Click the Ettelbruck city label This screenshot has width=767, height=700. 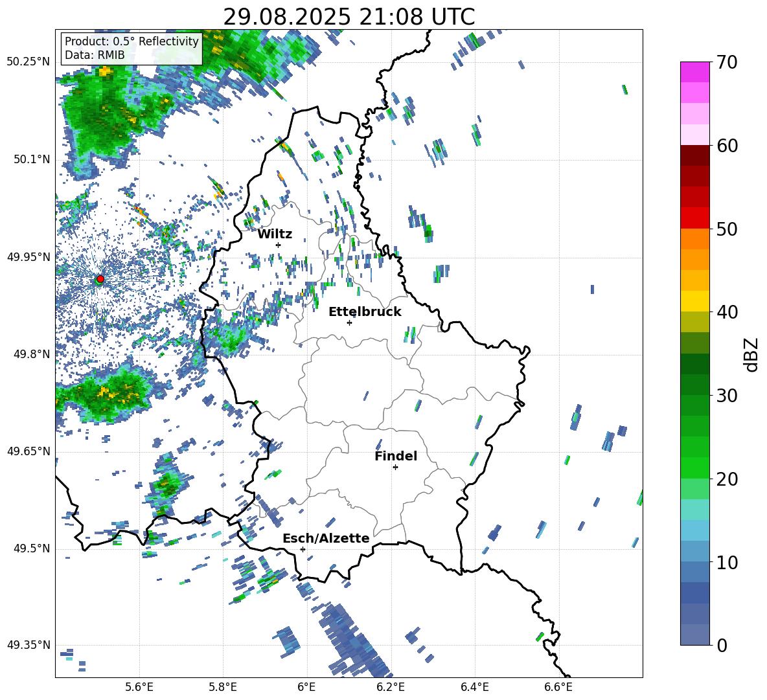point(365,312)
